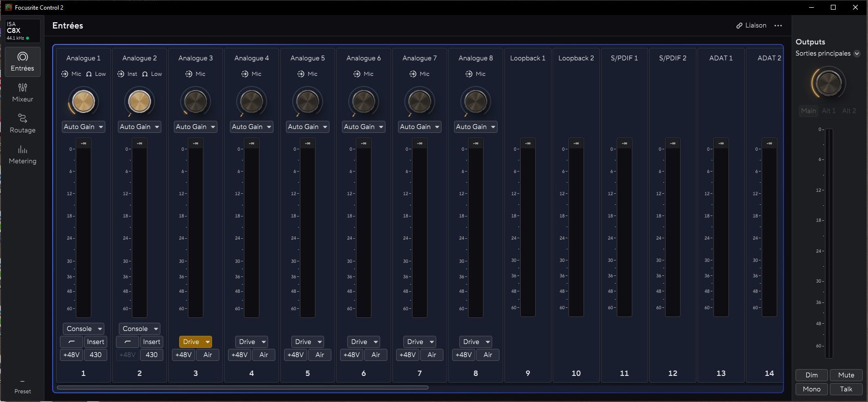The height and width of the screenshot is (402, 868).
Task: Open Console dropdown on channel 1
Action: click(x=84, y=329)
